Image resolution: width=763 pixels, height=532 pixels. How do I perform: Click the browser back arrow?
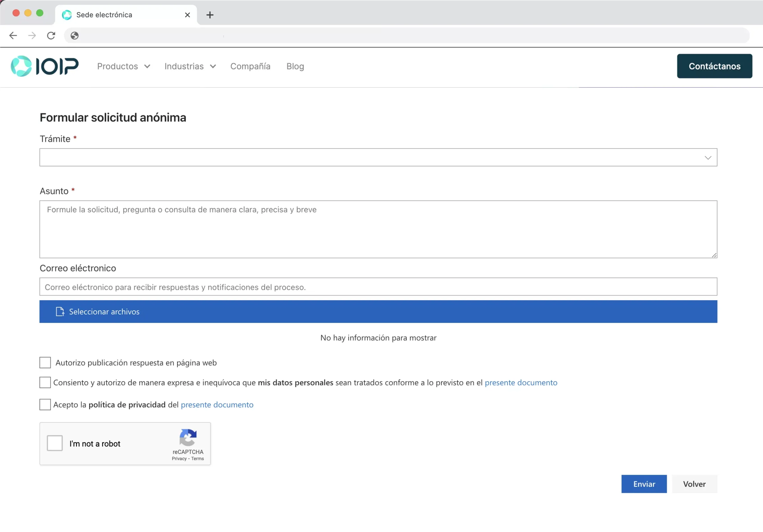13,35
